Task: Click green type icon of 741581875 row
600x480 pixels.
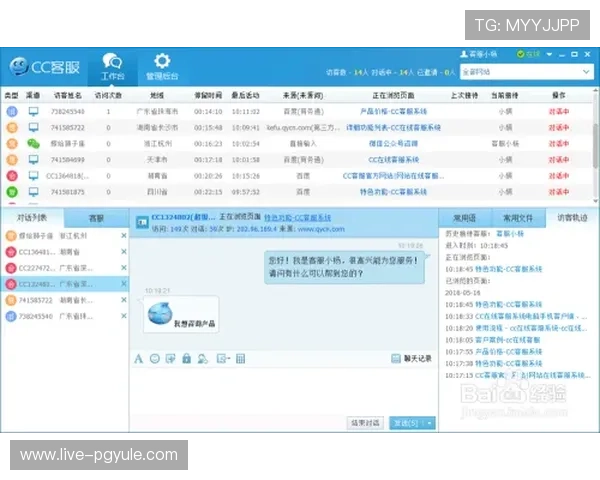Action: coord(12,192)
